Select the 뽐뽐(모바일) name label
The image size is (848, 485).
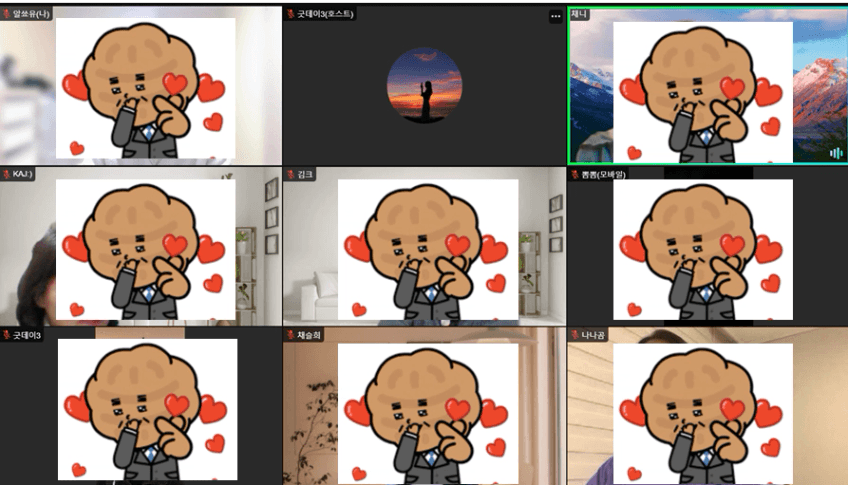click(x=603, y=174)
